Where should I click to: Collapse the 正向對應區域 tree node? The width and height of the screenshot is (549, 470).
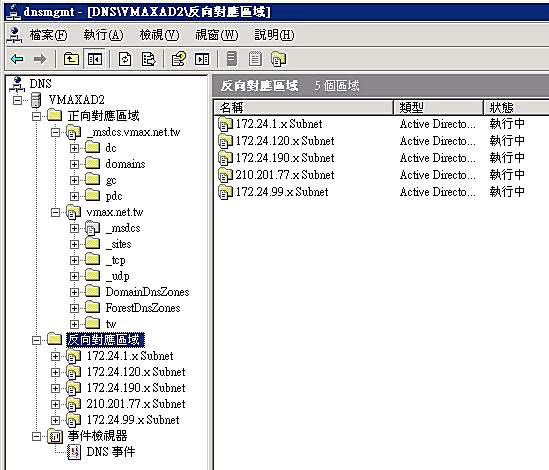(x=36, y=116)
